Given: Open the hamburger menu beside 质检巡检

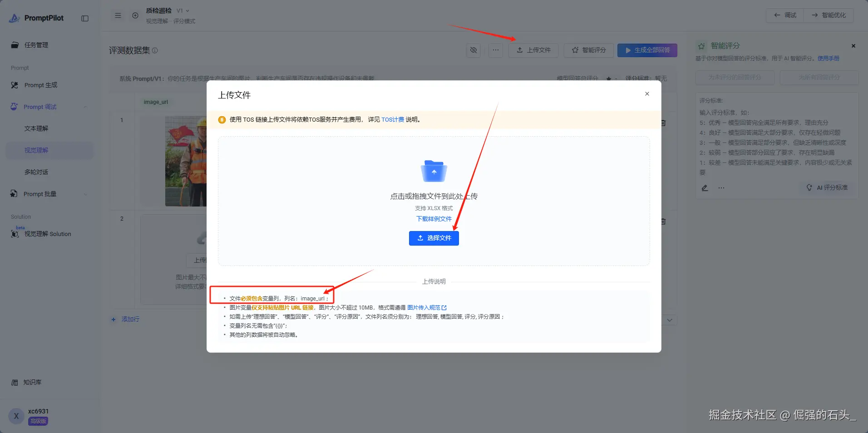Looking at the screenshot, I should point(118,15).
